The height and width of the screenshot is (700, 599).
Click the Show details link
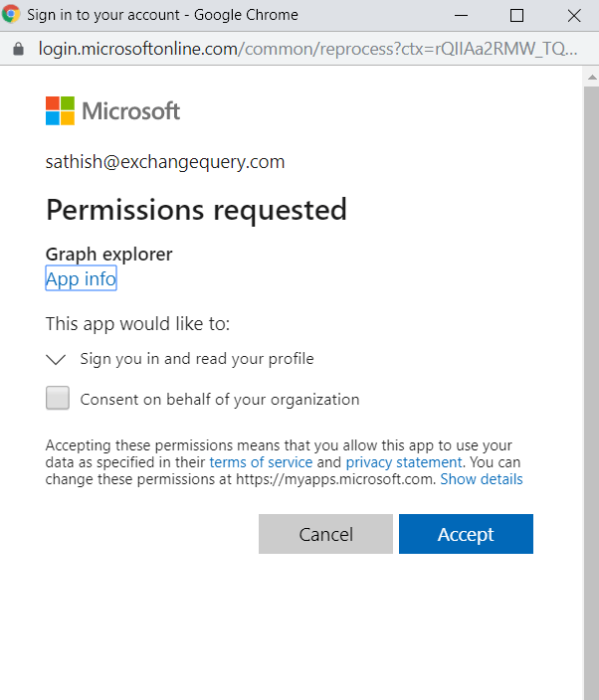[x=482, y=479]
